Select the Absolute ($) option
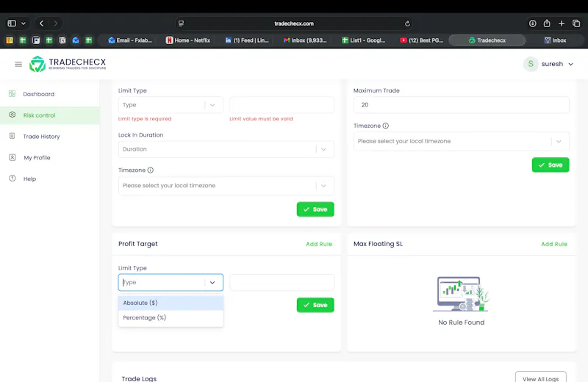 (x=171, y=303)
